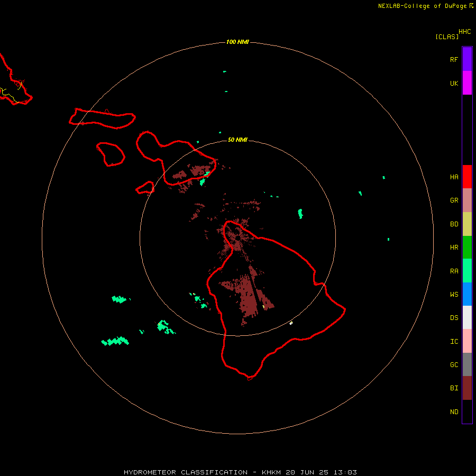Click the UK magenta legend color swatch
Image resolution: width=476 pixels, height=476 pixels.
467,83
